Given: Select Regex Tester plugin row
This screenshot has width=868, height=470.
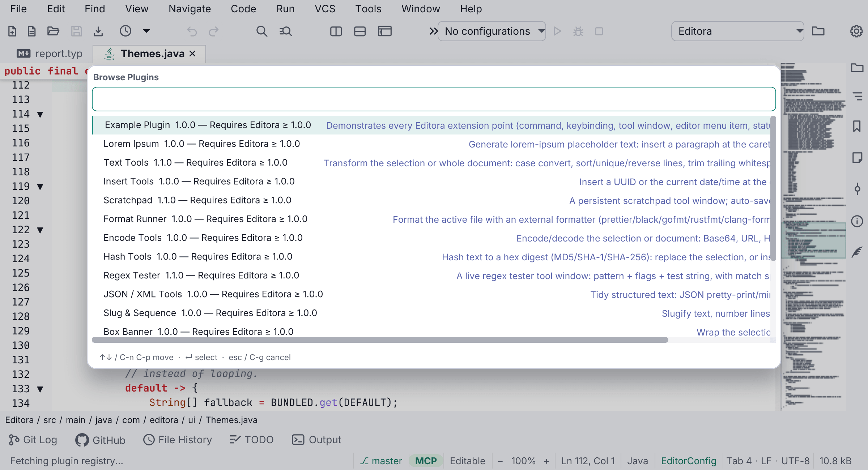Looking at the screenshot, I should (x=431, y=275).
